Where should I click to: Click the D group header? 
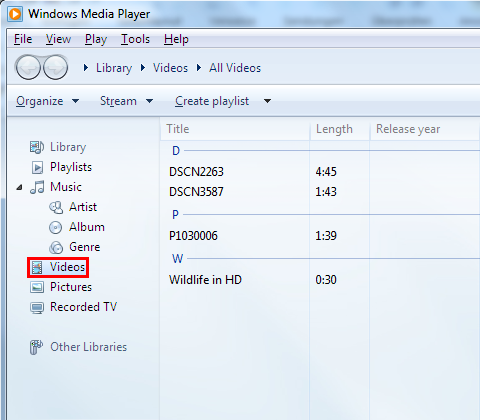(176, 151)
